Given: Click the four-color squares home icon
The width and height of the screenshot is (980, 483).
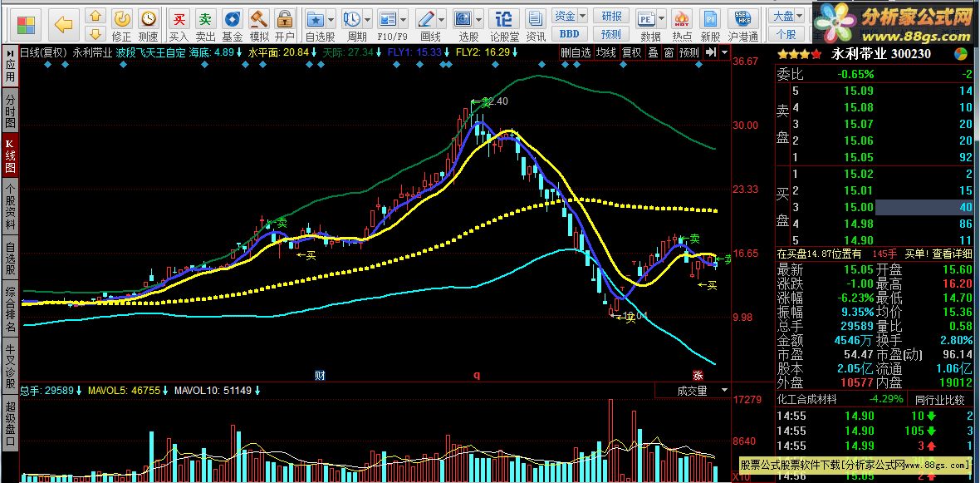Looking at the screenshot, I should [26, 25].
